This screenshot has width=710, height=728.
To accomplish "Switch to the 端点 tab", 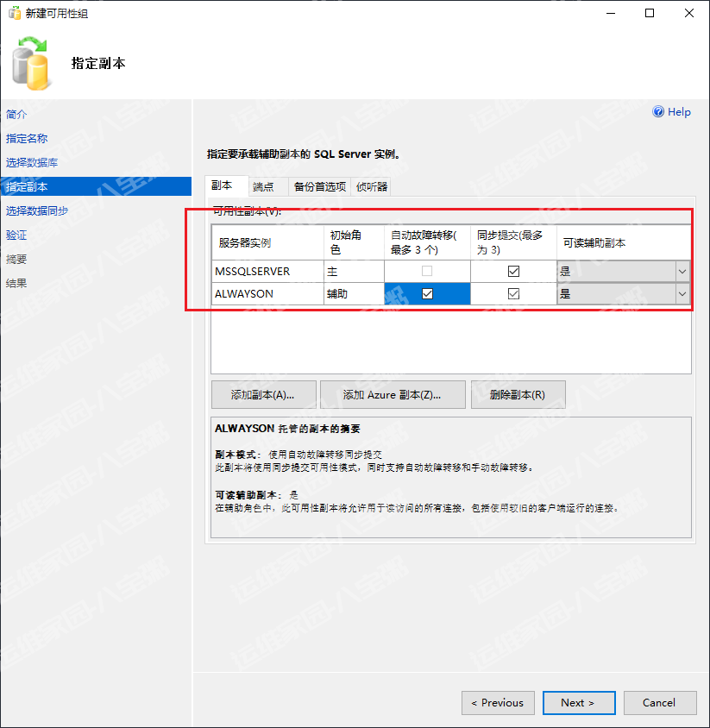I will (x=263, y=186).
